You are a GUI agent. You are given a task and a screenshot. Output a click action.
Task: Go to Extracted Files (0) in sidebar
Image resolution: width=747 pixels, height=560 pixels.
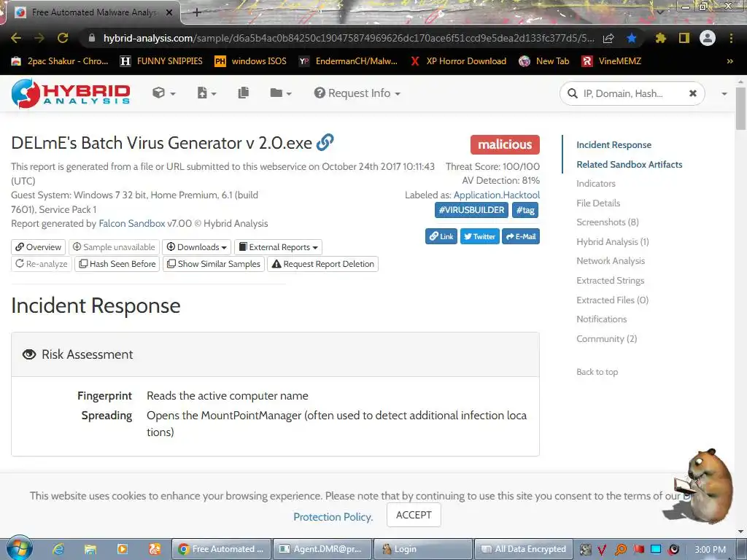[x=612, y=300]
